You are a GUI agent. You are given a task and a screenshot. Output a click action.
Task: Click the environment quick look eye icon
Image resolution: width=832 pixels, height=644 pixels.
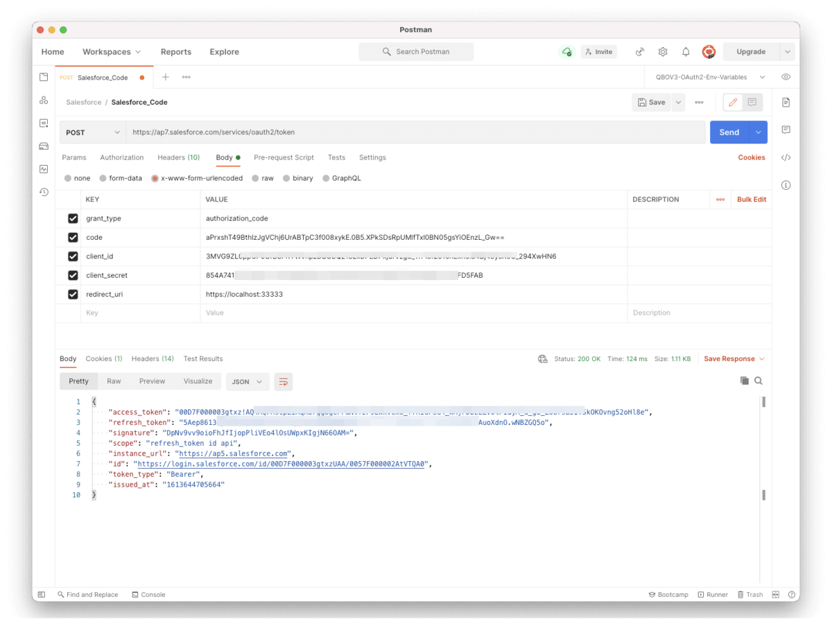(x=786, y=77)
